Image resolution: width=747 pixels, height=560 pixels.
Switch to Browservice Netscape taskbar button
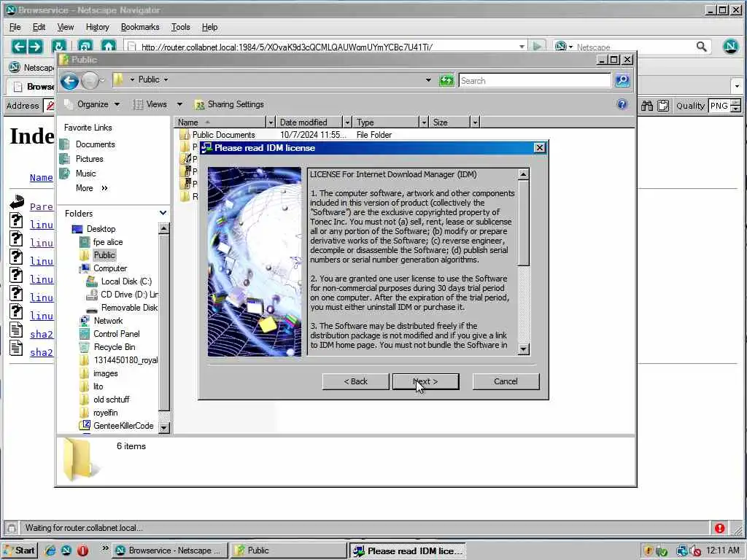pyautogui.click(x=170, y=551)
